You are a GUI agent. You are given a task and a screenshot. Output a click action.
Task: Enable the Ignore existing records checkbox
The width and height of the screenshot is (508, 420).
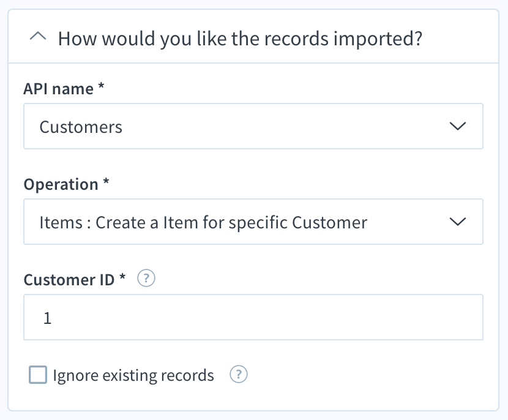click(x=38, y=375)
